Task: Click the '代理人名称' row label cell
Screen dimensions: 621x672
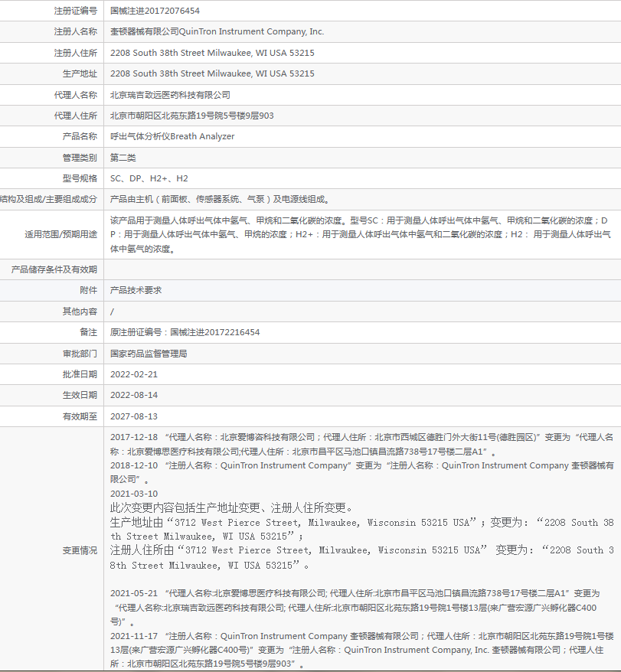Action: (76, 95)
